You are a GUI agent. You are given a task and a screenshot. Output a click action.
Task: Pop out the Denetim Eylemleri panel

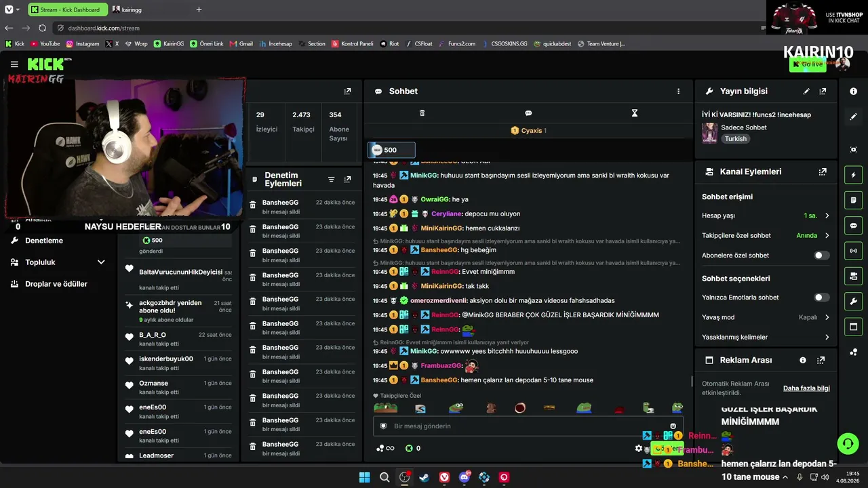pyautogui.click(x=347, y=180)
